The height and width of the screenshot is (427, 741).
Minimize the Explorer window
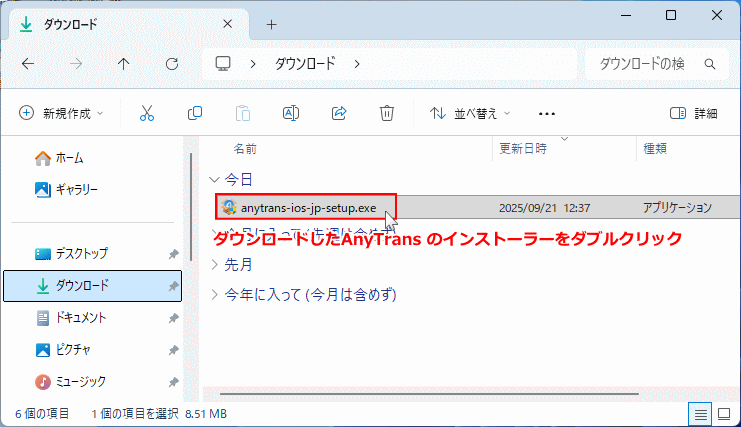point(626,16)
